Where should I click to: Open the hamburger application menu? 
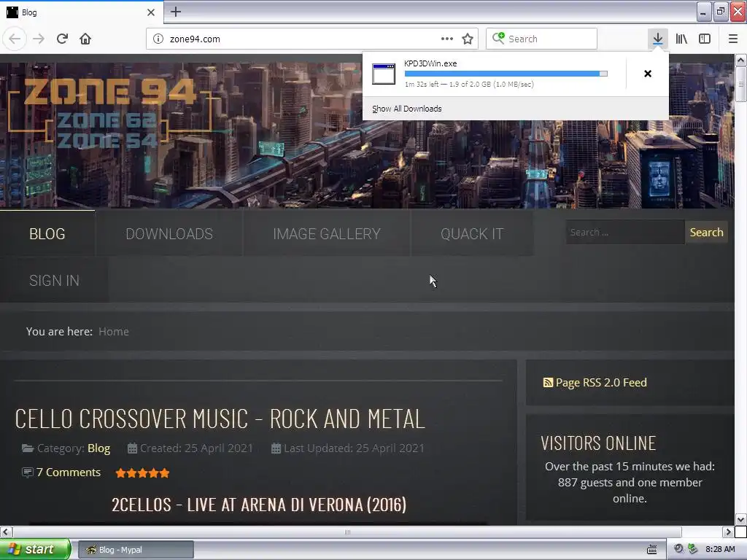tap(732, 39)
